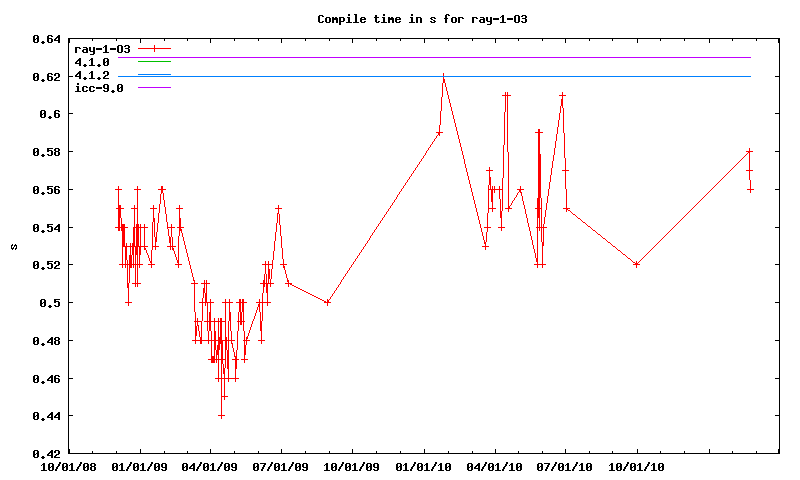Click the isolated 0.50 data point before 10/01/09
Viewport: 800px width, 480px height.
328,302
